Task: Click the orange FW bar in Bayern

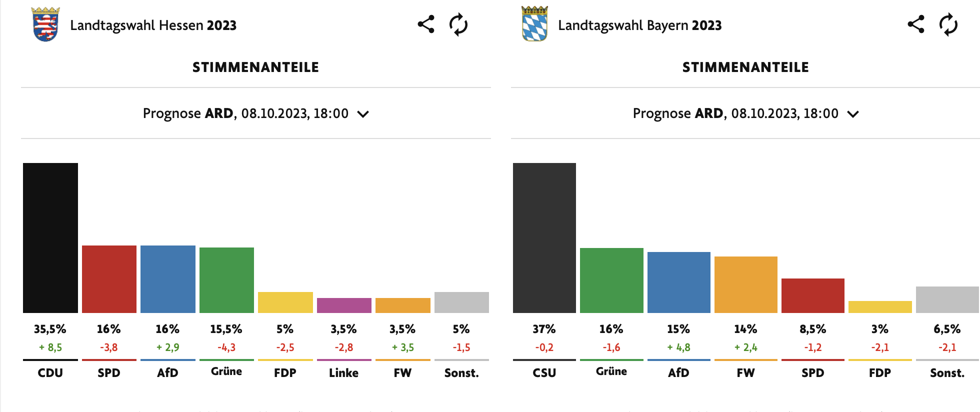Action: pos(746,284)
